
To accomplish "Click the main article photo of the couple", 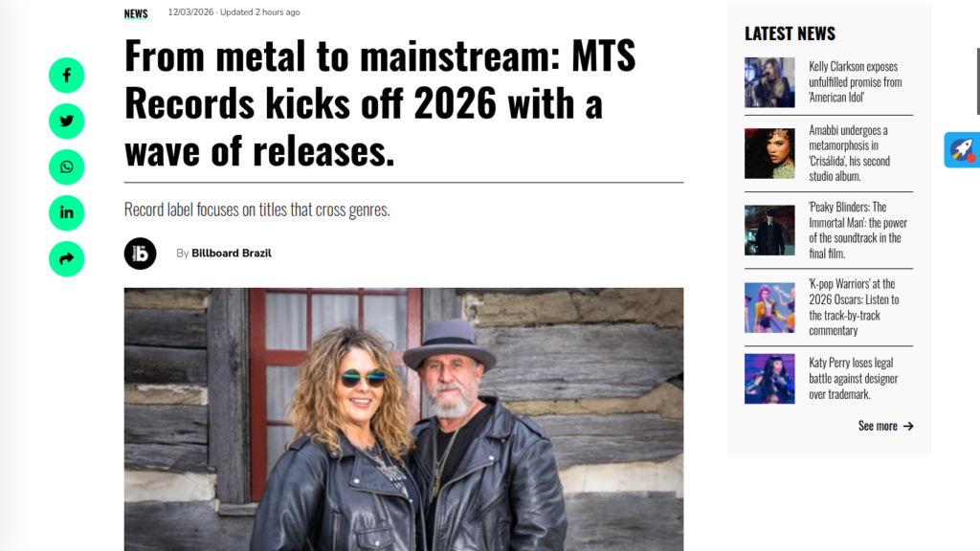I will pos(404,419).
